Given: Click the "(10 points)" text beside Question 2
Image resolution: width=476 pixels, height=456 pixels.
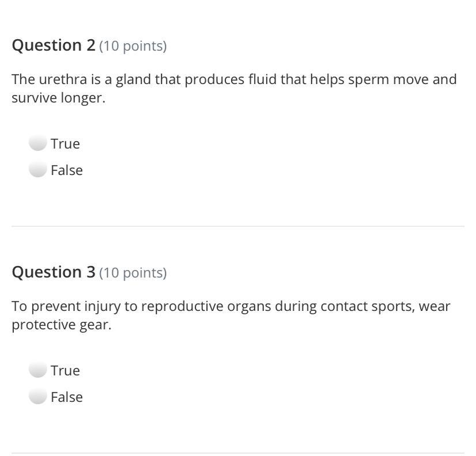Looking at the screenshot, I should (133, 46).
